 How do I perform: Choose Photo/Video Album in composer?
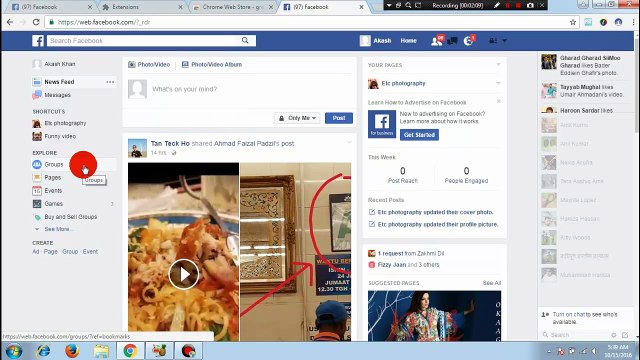pyautogui.click(x=212, y=64)
